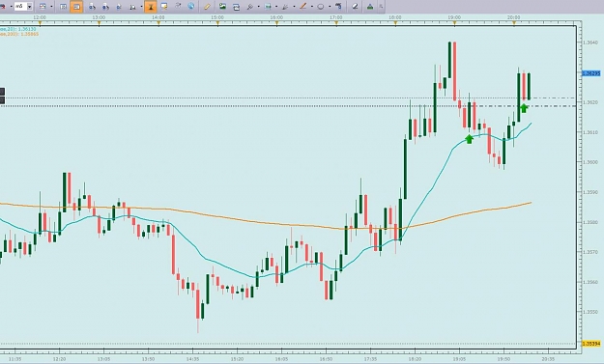Click the cyan moving average value 1.36130
The height and width of the screenshot is (364, 604).
point(28,29)
